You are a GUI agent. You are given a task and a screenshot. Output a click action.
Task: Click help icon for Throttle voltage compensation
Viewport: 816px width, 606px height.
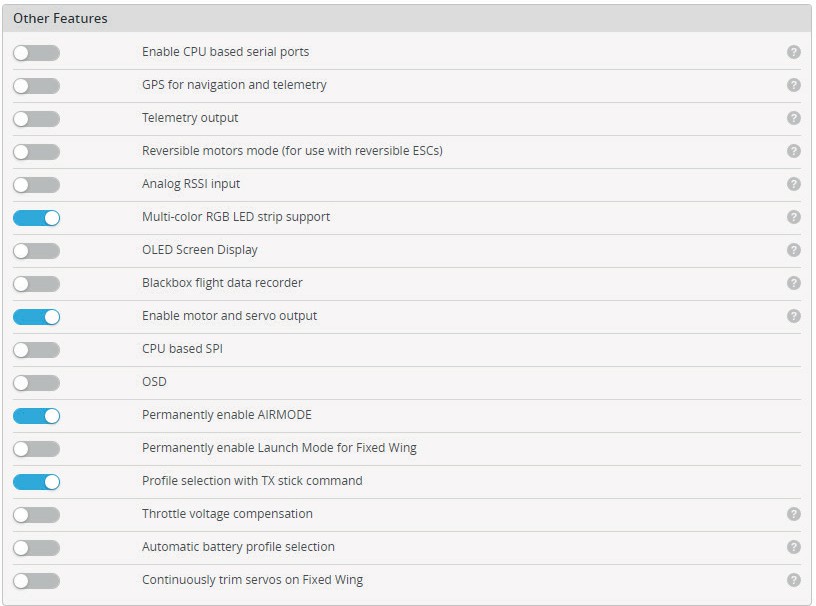[x=794, y=514]
